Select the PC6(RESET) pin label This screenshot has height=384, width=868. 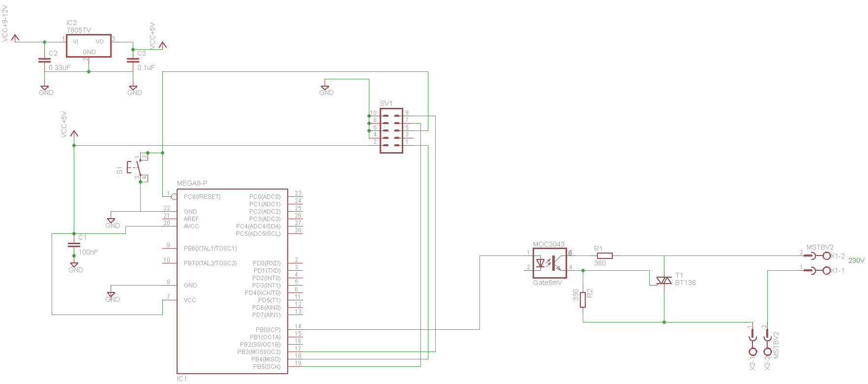click(202, 197)
